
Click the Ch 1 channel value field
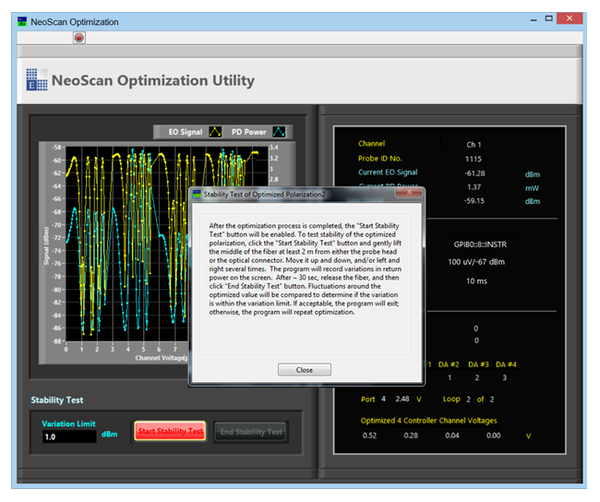click(x=475, y=144)
